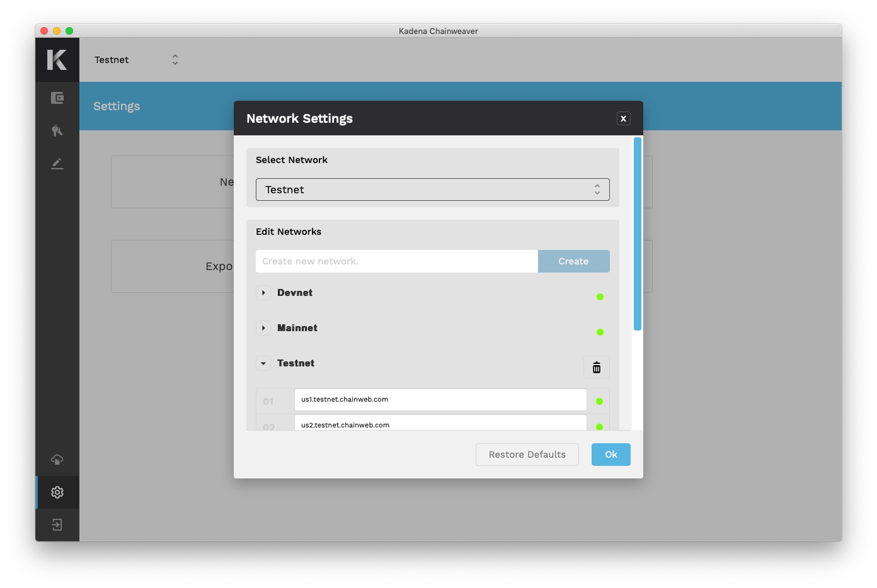Click the Restore Defaults button
Screen dimensions: 877x588
pyautogui.click(x=527, y=455)
